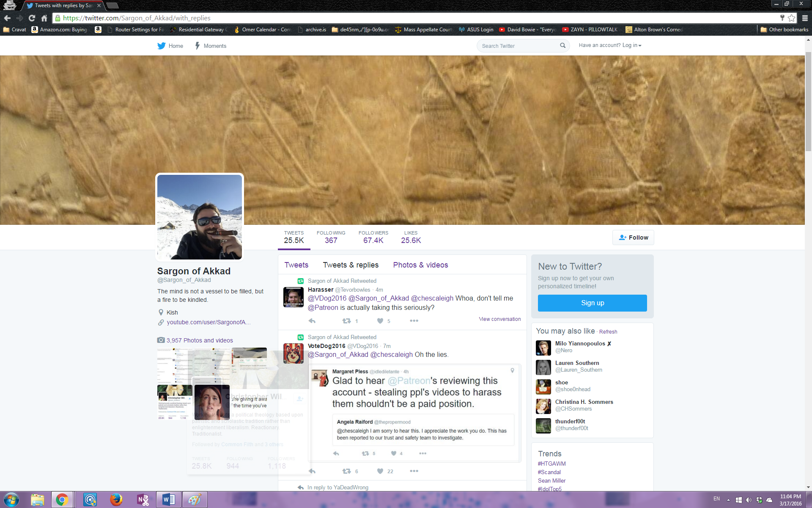Bookmark this page with the star icon
Screen dimensions: 812x508
tap(791, 18)
